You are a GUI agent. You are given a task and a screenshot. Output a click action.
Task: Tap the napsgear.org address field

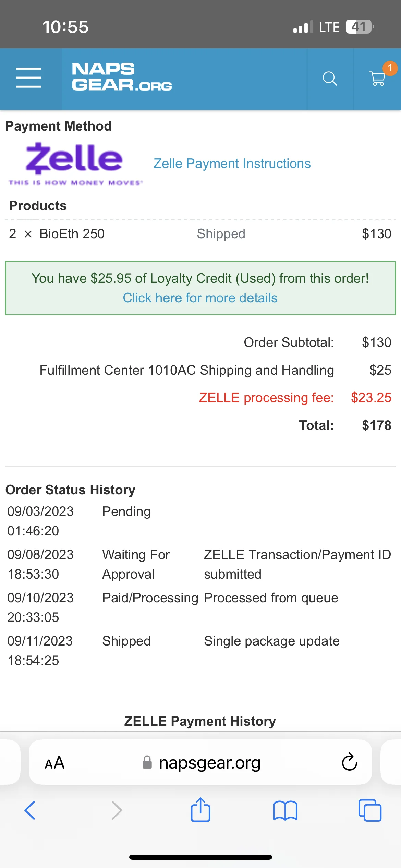click(x=209, y=763)
